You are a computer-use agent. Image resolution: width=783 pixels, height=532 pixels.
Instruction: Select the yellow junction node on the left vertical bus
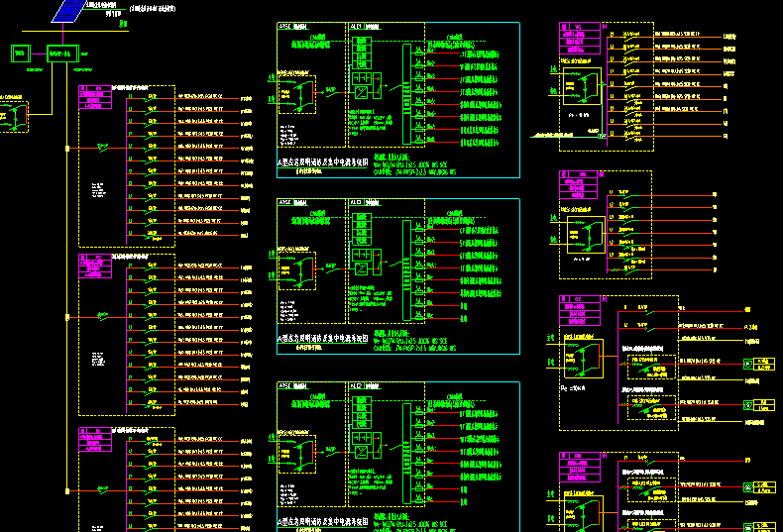[x=66, y=148]
